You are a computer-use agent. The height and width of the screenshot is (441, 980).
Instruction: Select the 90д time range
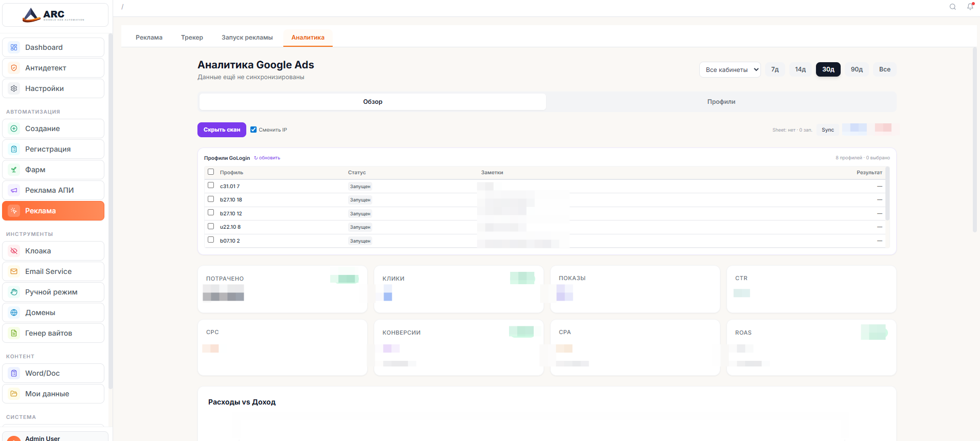[857, 69]
